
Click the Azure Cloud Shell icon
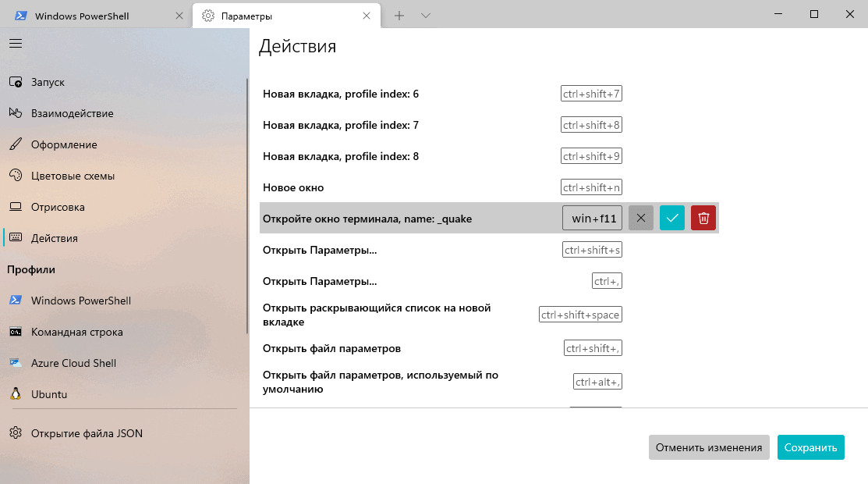coord(16,363)
